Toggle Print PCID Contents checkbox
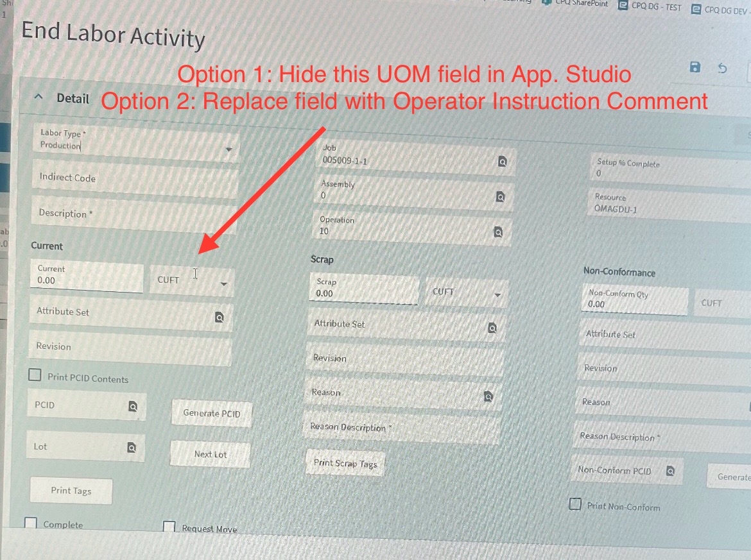The image size is (751, 560). [x=35, y=374]
